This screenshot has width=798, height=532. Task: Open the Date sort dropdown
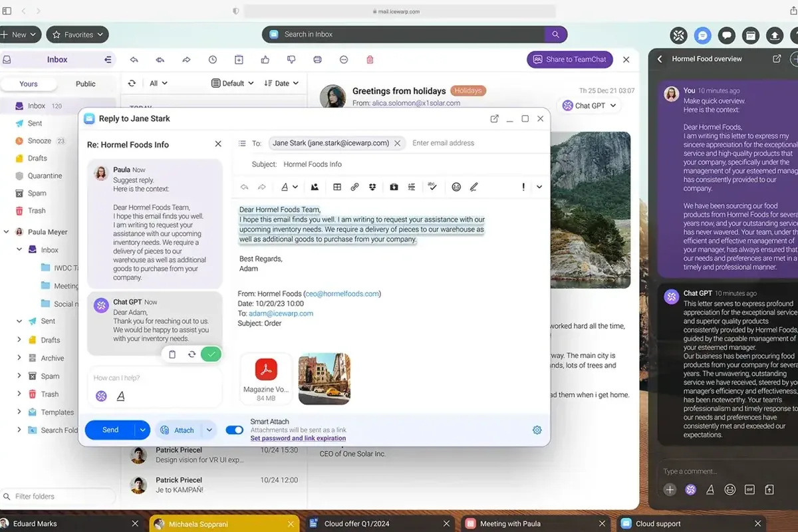click(282, 83)
